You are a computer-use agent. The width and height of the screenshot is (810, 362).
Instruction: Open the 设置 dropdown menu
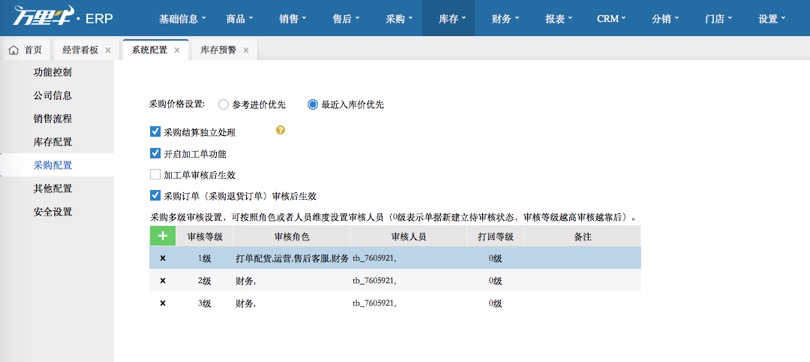pos(771,19)
